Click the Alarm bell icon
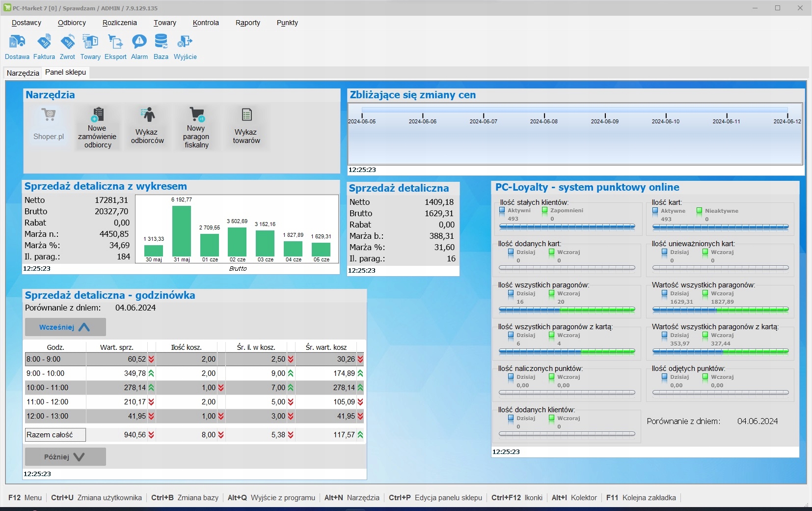 pos(139,43)
